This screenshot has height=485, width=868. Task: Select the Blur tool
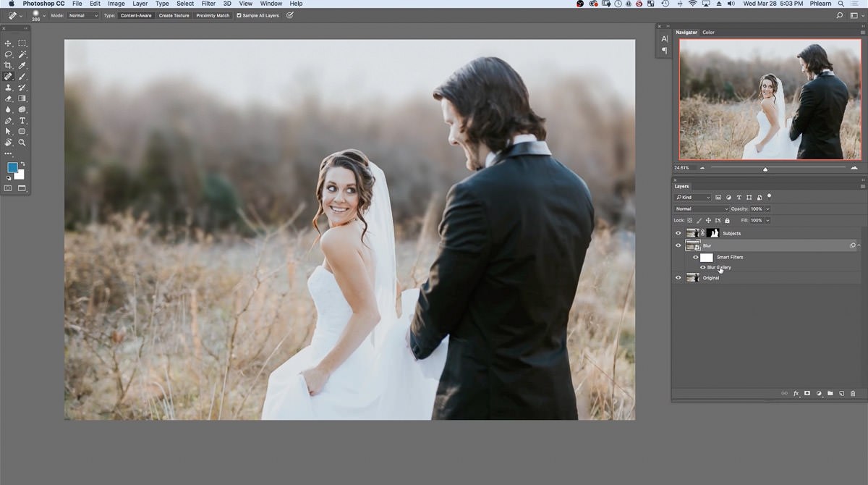pos(9,109)
